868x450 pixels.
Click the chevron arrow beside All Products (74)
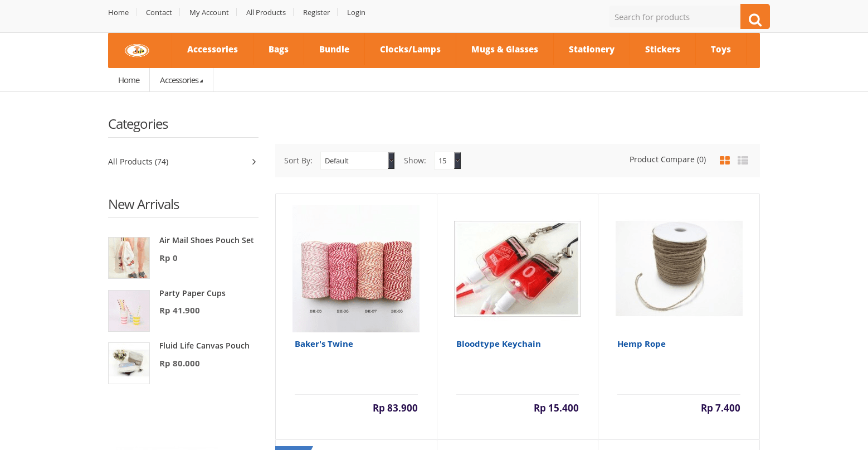(x=254, y=162)
